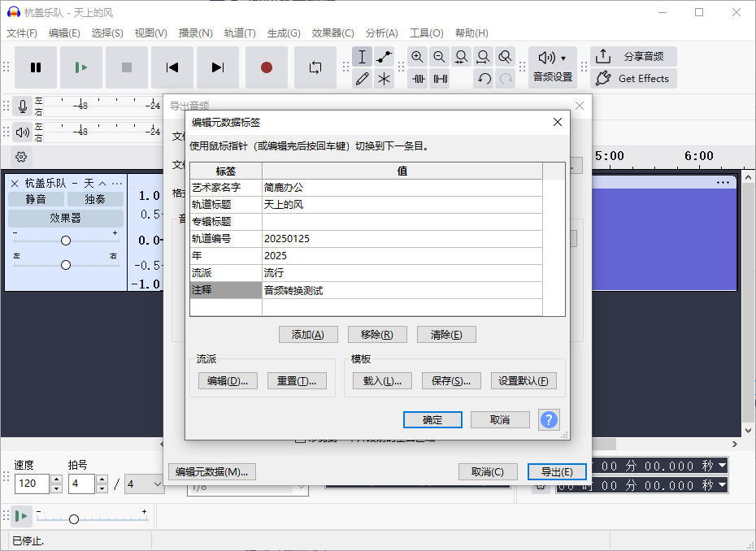Screen dimensions: 756x551
Task: Open the 轨道 menu
Action: (x=241, y=33)
